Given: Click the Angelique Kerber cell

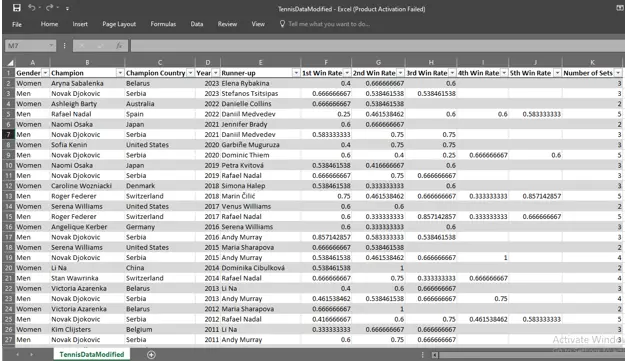Looking at the screenshot, I should pyautogui.click(x=87, y=227).
